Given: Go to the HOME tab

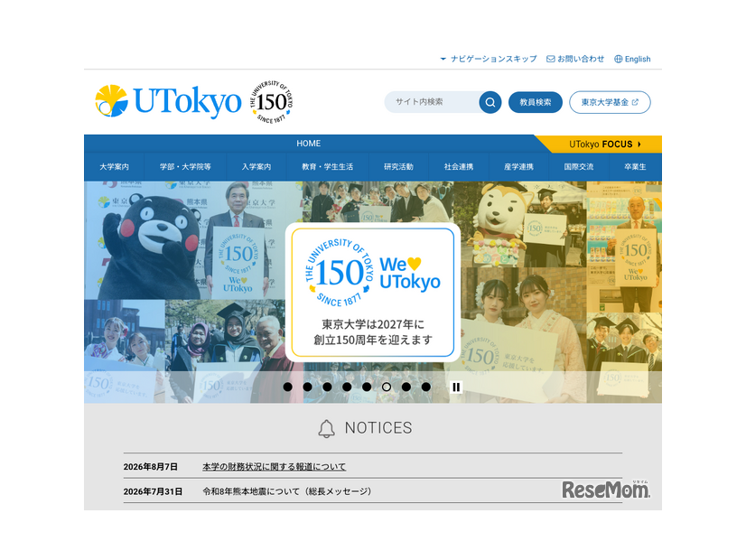Looking at the screenshot, I should [x=308, y=144].
